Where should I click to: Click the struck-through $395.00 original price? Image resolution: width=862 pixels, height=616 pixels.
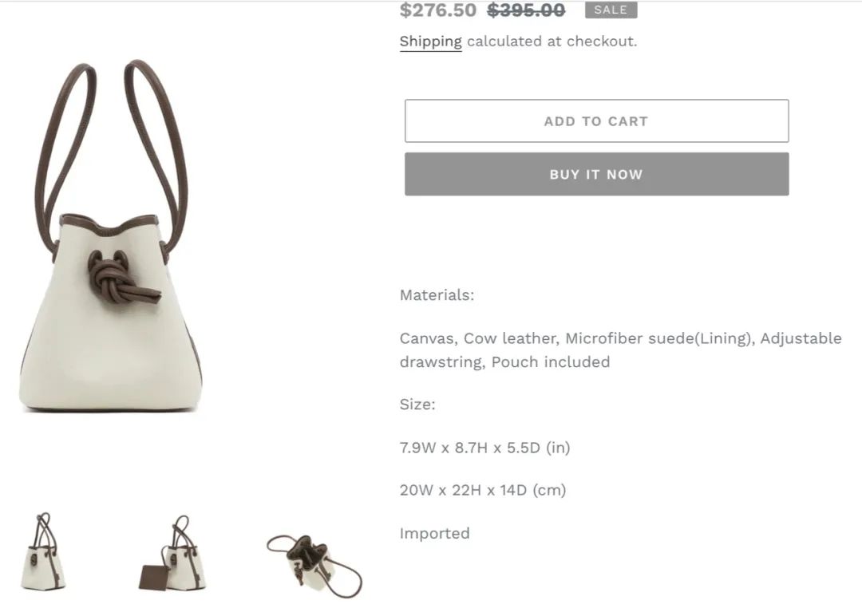tap(526, 10)
